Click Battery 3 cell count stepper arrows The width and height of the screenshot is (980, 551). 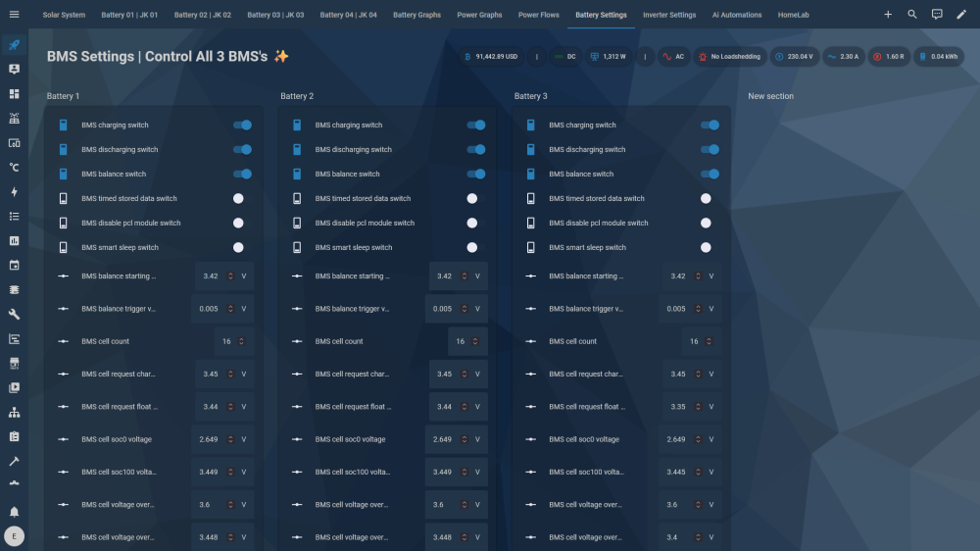pyautogui.click(x=709, y=341)
